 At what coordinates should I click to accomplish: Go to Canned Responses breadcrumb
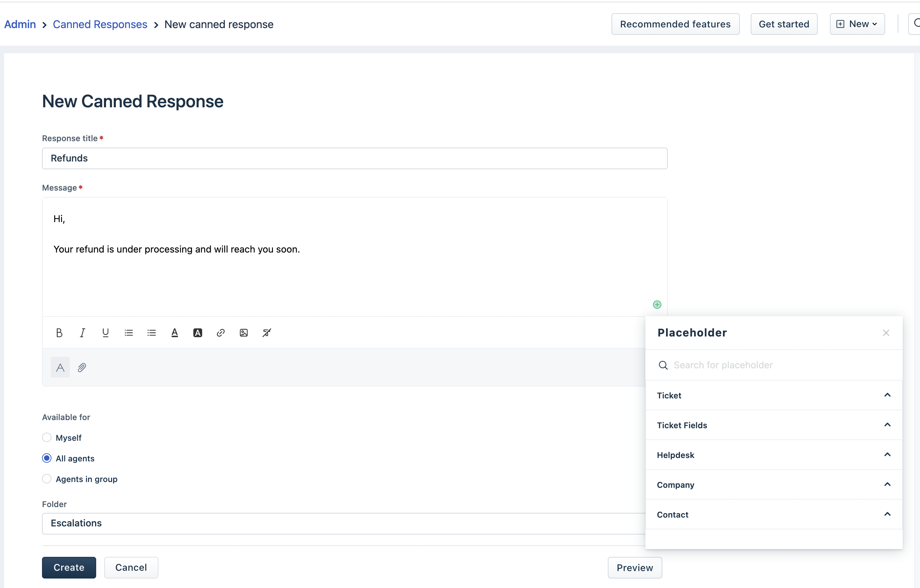click(x=100, y=24)
